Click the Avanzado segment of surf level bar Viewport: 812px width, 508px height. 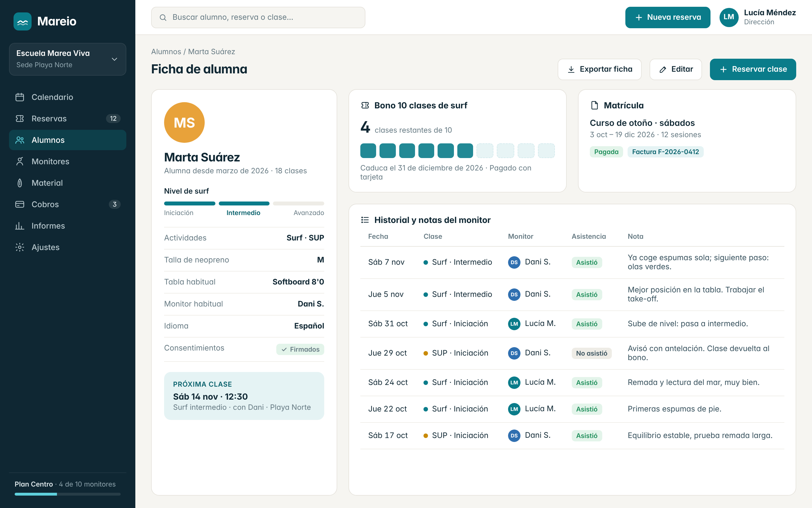[x=299, y=203]
